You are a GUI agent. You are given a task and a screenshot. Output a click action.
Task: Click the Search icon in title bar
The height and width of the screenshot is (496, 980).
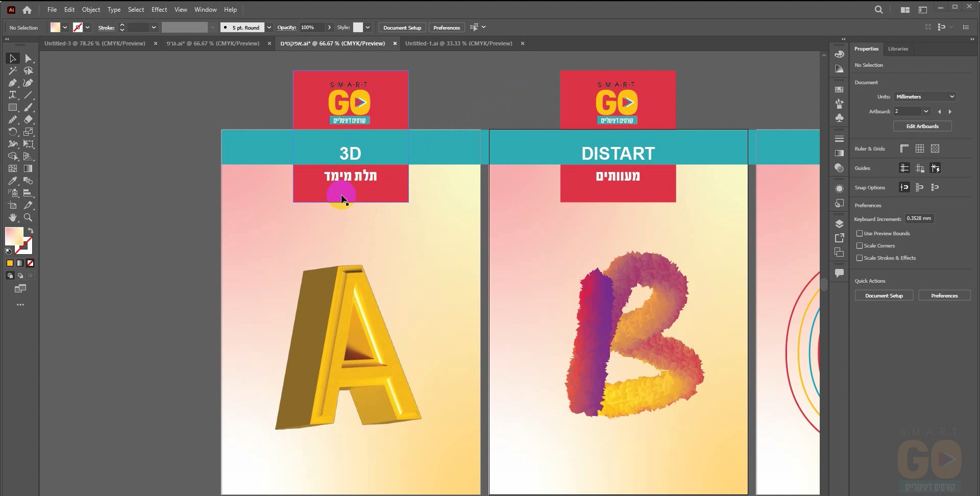click(878, 10)
